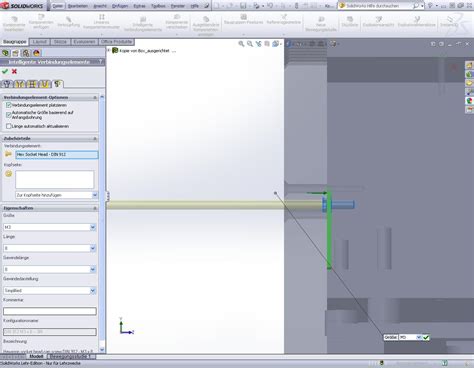This screenshot has height=368, width=474.
Task: Open the 'Zur Kopfseite hinzufügen' dropdown
Action: coord(56,195)
